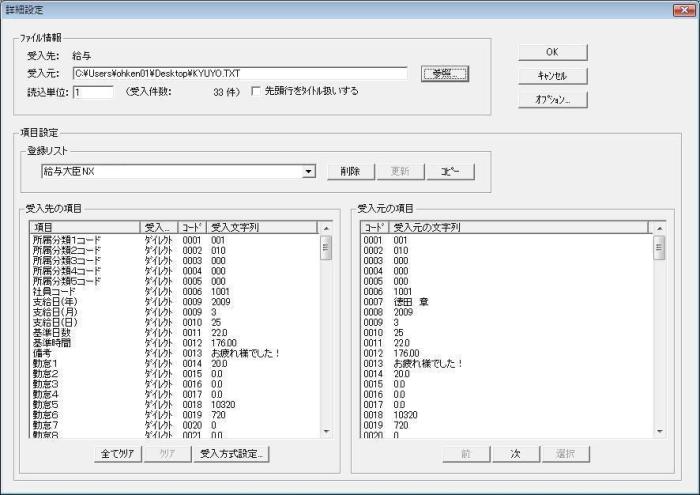Click the 参照 browse button

point(444,74)
